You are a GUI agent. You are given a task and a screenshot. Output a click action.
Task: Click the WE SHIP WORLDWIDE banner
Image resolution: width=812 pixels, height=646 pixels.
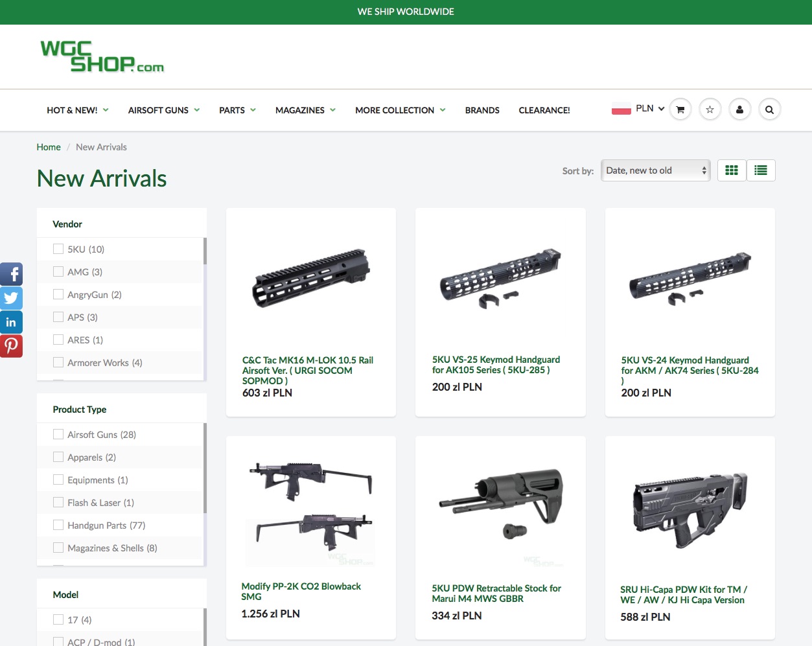pyautogui.click(x=406, y=12)
